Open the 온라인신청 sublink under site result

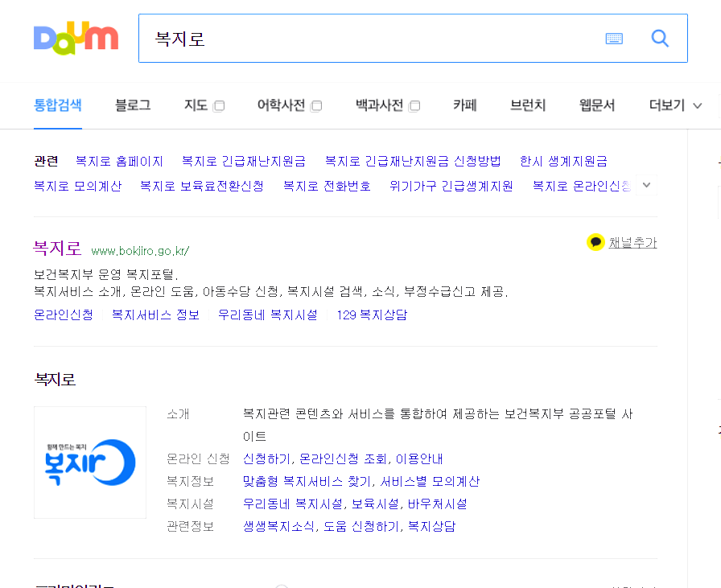[x=64, y=315]
